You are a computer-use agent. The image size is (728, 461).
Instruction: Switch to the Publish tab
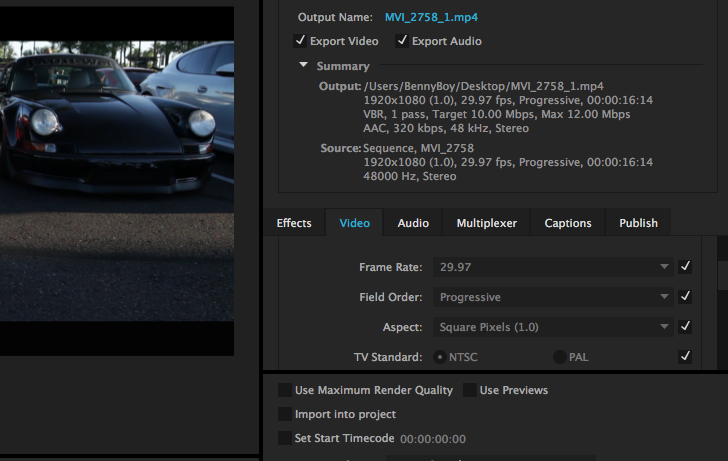tap(638, 223)
